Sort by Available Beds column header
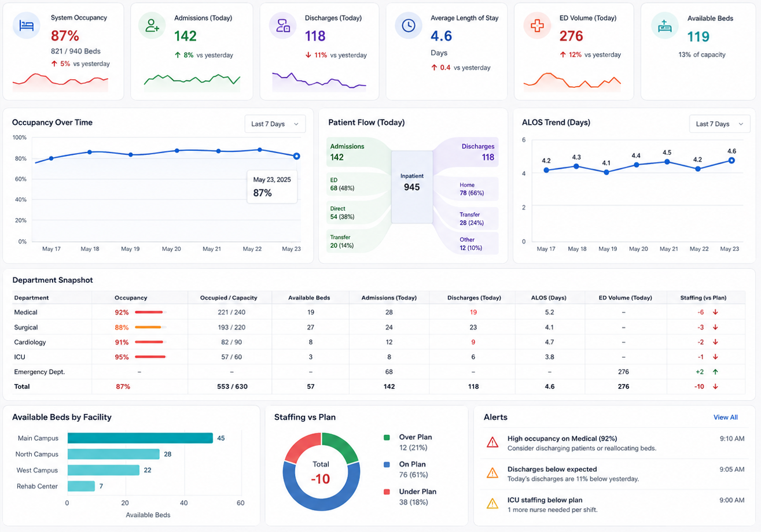The width and height of the screenshot is (761, 532). (x=309, y=298)
